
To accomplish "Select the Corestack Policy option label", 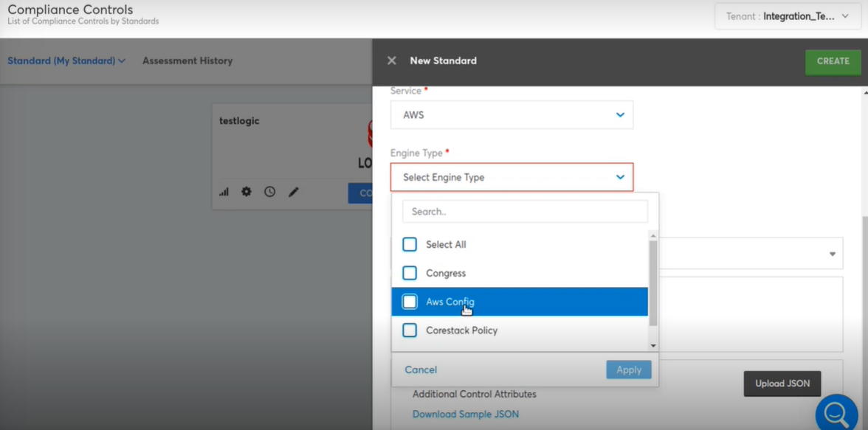I will 462,330.
